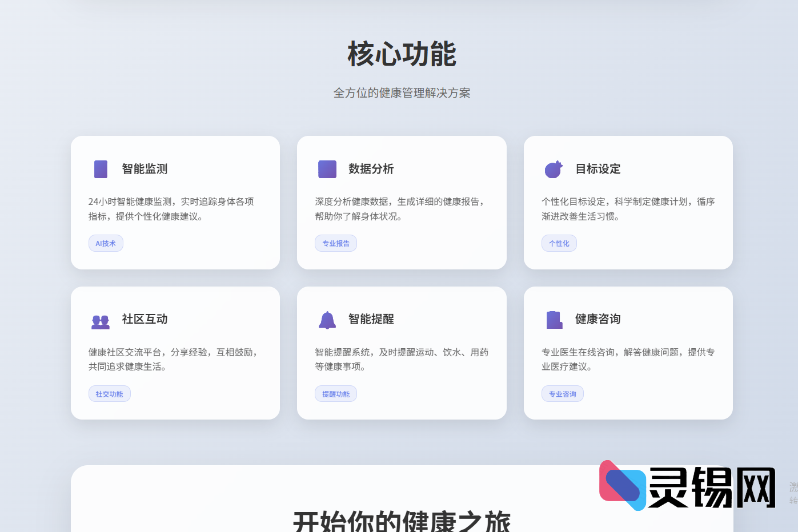798x532 pixels.
Task: Select the 专业咨询 tag
Action: pyautogui.click(x=562, y=394)
